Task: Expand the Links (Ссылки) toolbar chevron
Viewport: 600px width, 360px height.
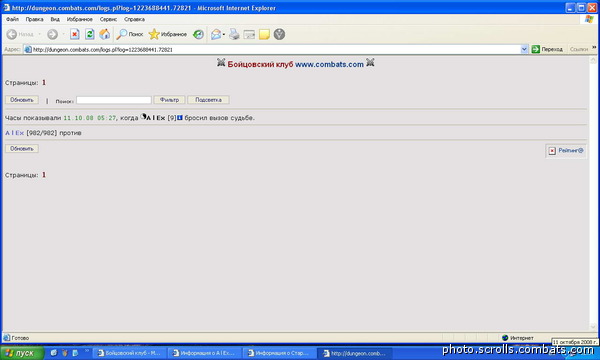Action: (594, 47)
